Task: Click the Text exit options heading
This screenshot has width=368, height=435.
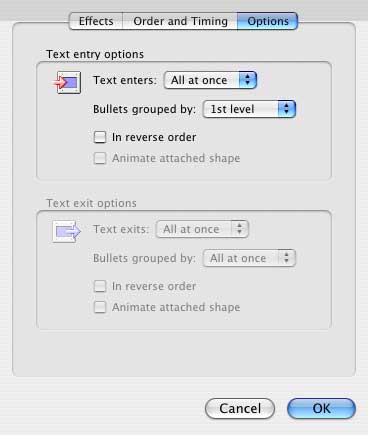Action: (x=91, y=203)
